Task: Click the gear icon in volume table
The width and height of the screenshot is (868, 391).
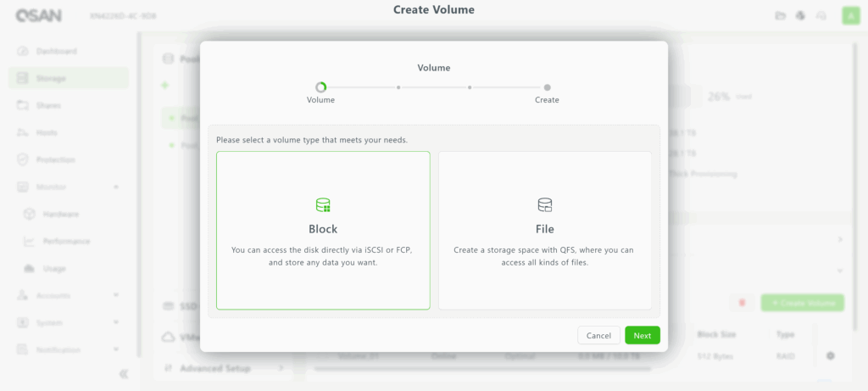Action: (831, 355)
